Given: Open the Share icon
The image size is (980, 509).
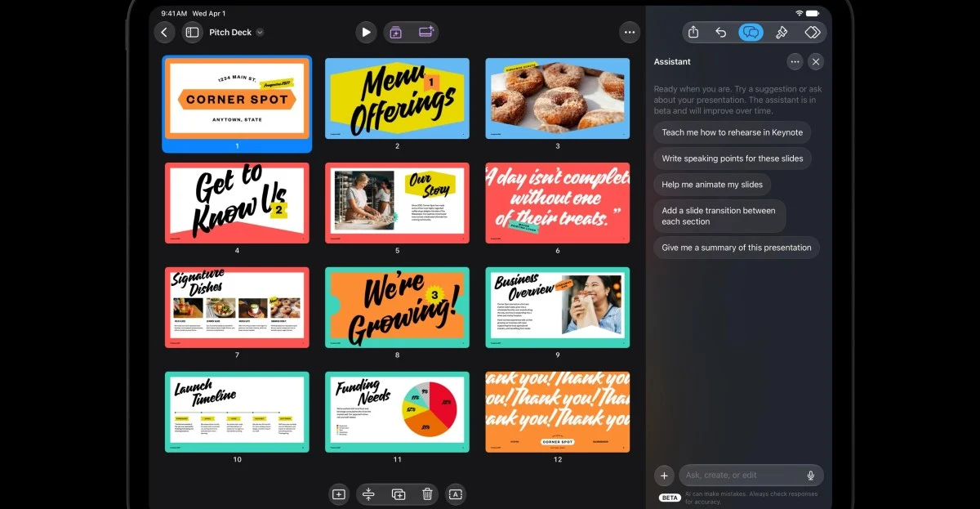Looking at the screenshot, I should click(x=693, y=33).
